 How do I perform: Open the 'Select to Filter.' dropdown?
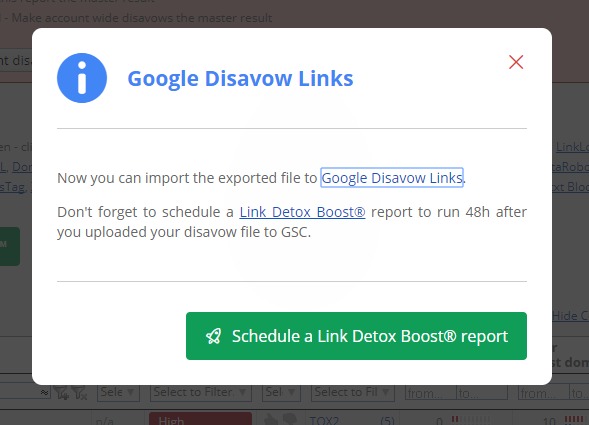pos(201,393)
